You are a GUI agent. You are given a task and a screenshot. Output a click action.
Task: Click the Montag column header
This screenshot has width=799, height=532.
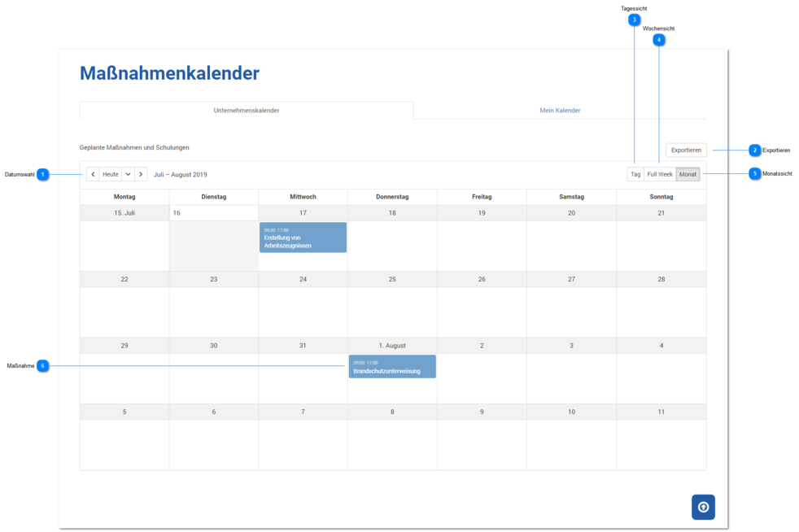click(124, 197)
